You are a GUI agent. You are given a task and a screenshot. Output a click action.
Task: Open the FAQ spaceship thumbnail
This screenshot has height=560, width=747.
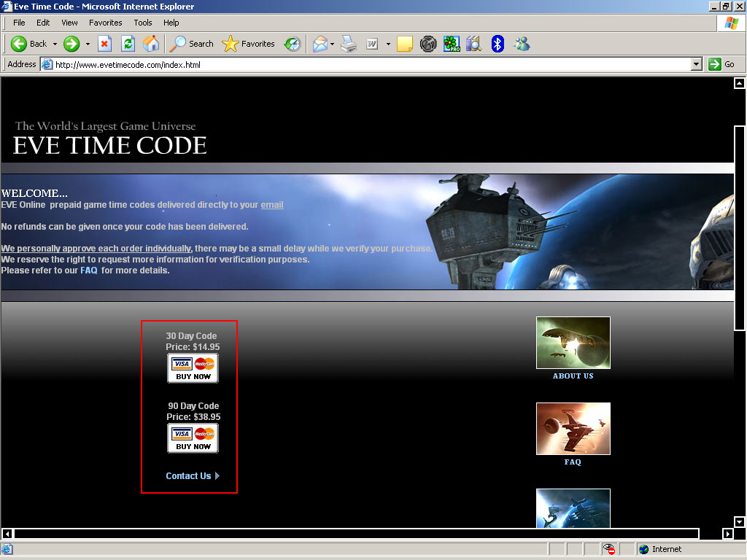click(x=573, y=429)
